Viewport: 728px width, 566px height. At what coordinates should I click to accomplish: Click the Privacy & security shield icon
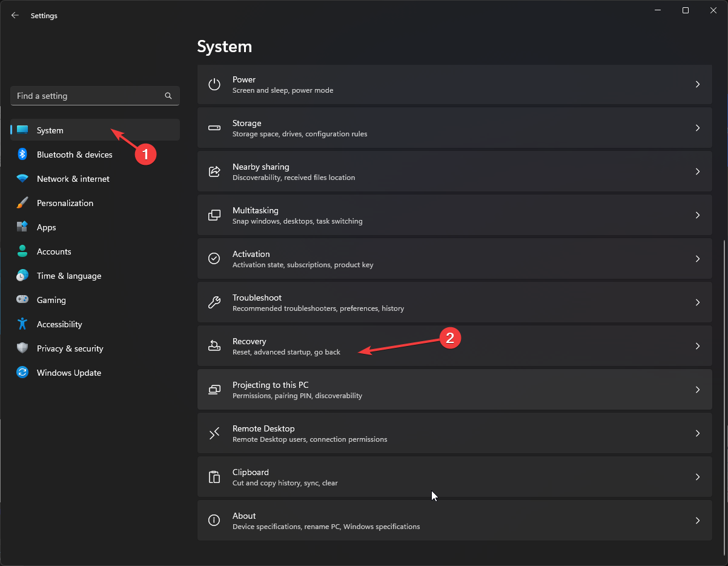click(x=22, y=348)
